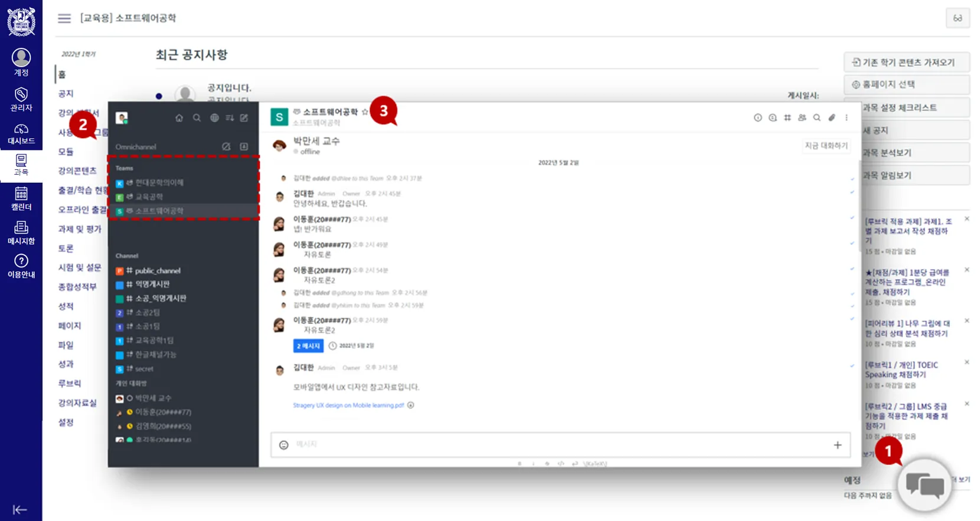Viewport: 980px width, 521px height.
Task: Click the university logo
Action: [21, 21]
